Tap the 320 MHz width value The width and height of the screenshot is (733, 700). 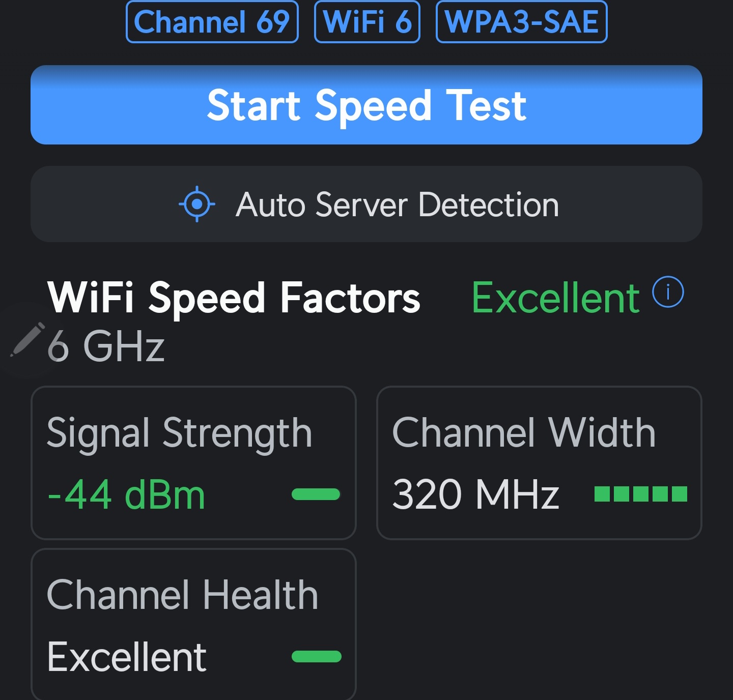475,494
